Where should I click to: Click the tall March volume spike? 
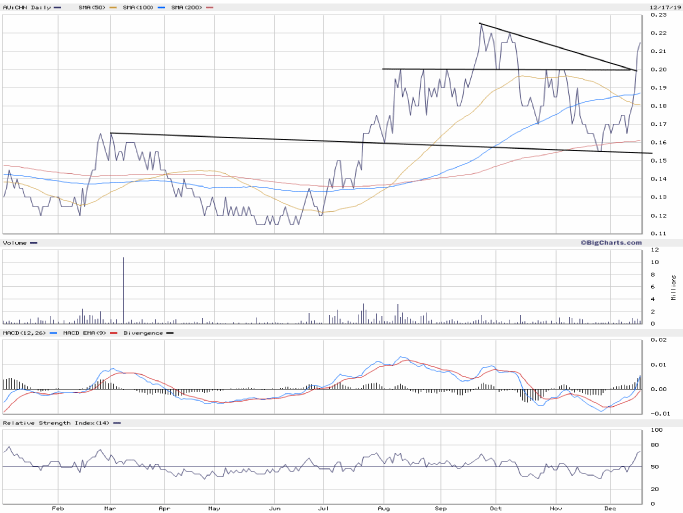[x=123, y=290]
